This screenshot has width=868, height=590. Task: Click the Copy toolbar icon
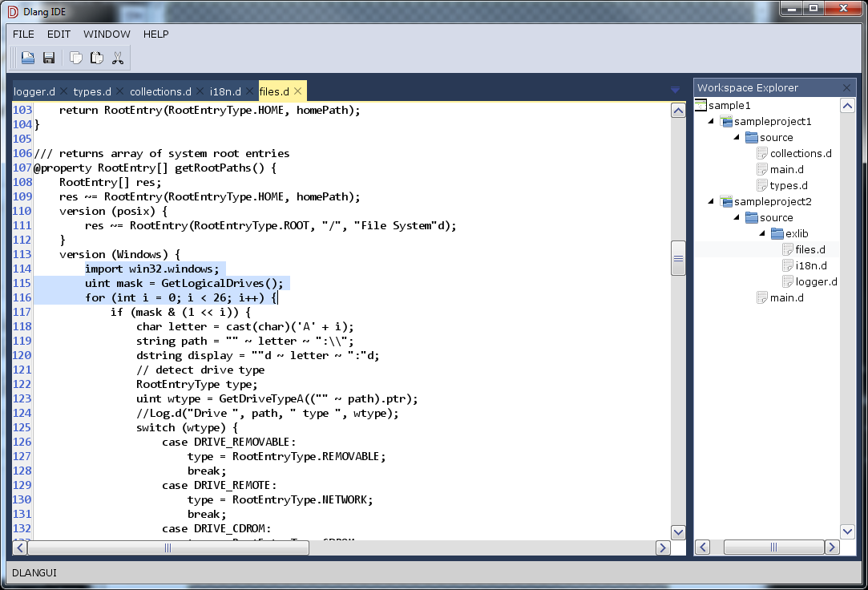point(76,58)
